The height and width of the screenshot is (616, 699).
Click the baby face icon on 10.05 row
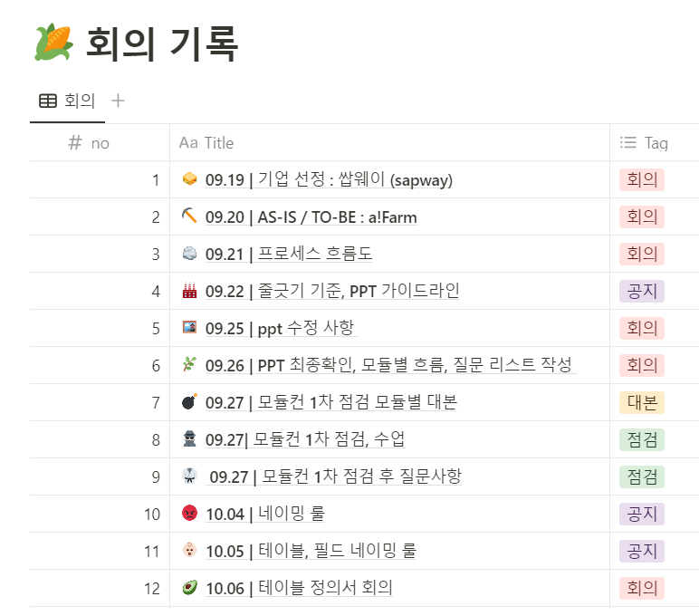coord(189,550)
